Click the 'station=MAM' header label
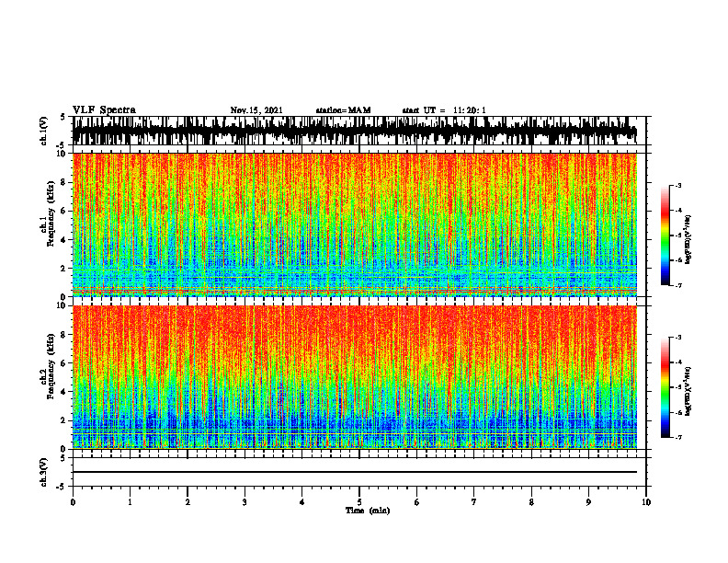Screen dimensions: 728x563 pos(343,110)
